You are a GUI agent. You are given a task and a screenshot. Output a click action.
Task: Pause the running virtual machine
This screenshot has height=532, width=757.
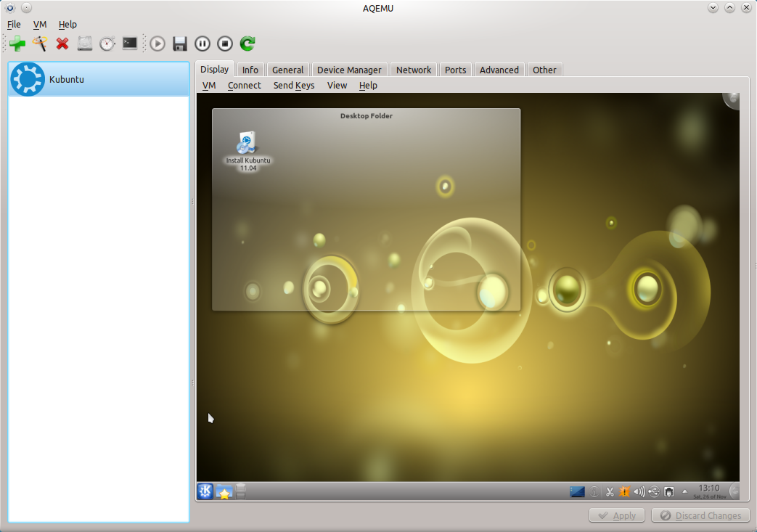(x=202, y=44)
